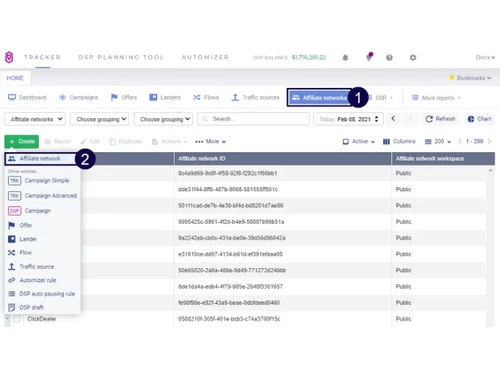This screenshot has height=375, width=500.
Task: Expand the Bookmarks dropdown
Action: click(x=470, y=78)
